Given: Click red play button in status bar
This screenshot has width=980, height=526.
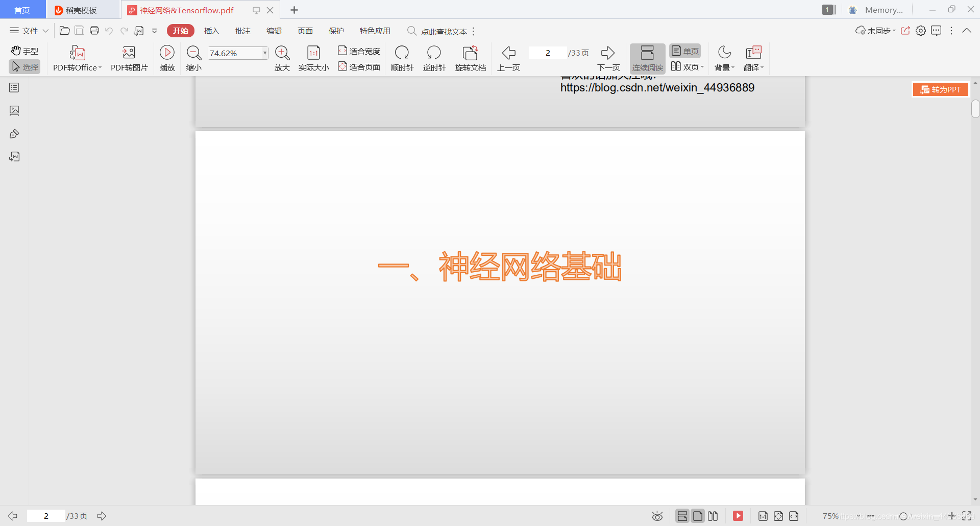Looking at the screenshot, I should [738, 516].
